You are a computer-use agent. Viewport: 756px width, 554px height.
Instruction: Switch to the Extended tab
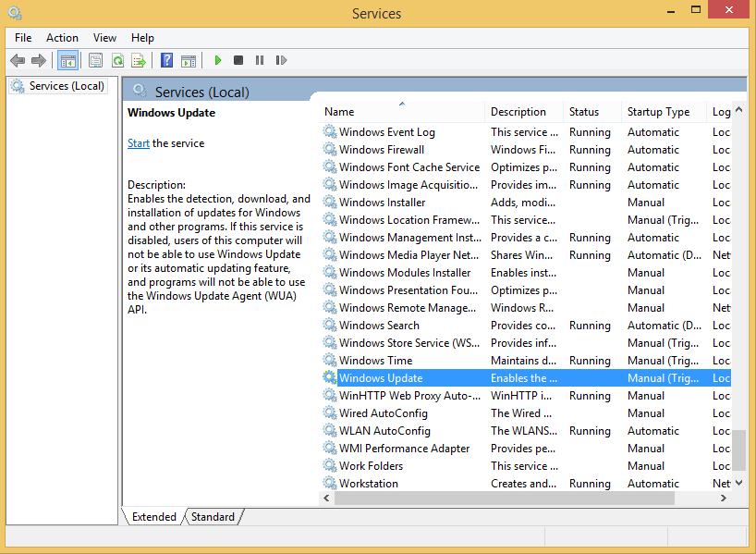[153, 517]
